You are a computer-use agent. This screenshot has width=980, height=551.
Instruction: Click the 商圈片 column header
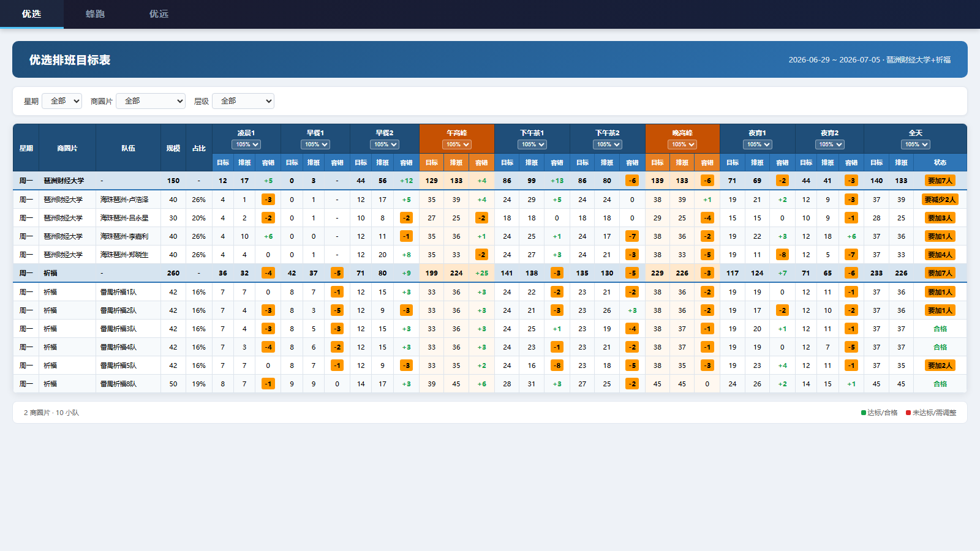[x=67, y=148]
